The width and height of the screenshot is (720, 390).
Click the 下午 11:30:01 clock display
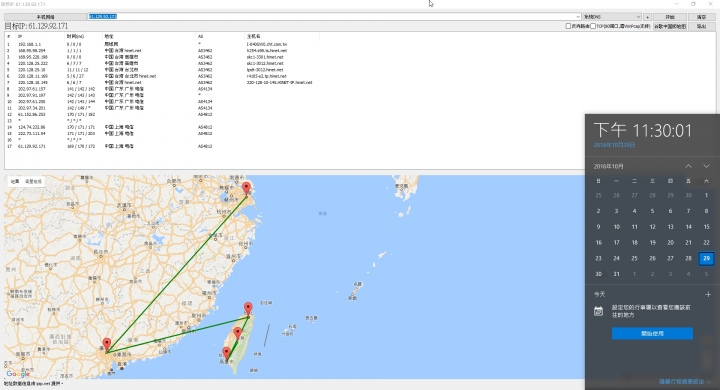642,130
